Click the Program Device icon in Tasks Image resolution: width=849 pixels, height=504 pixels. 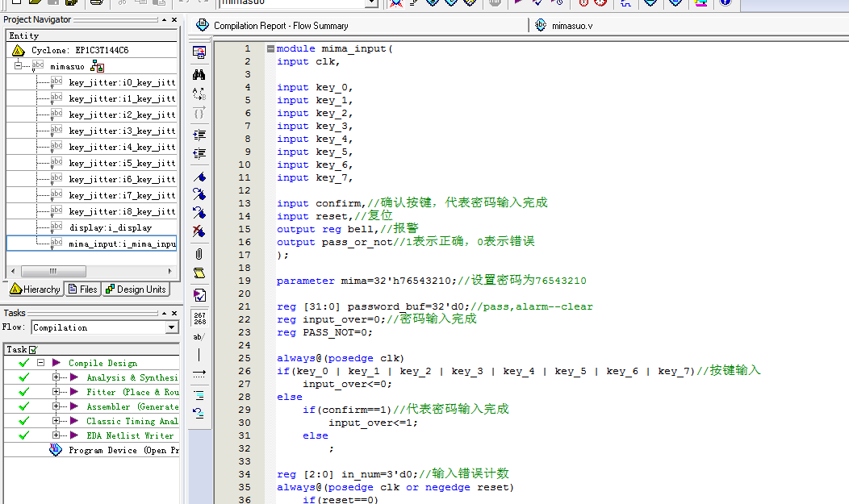tap(56, 450)
